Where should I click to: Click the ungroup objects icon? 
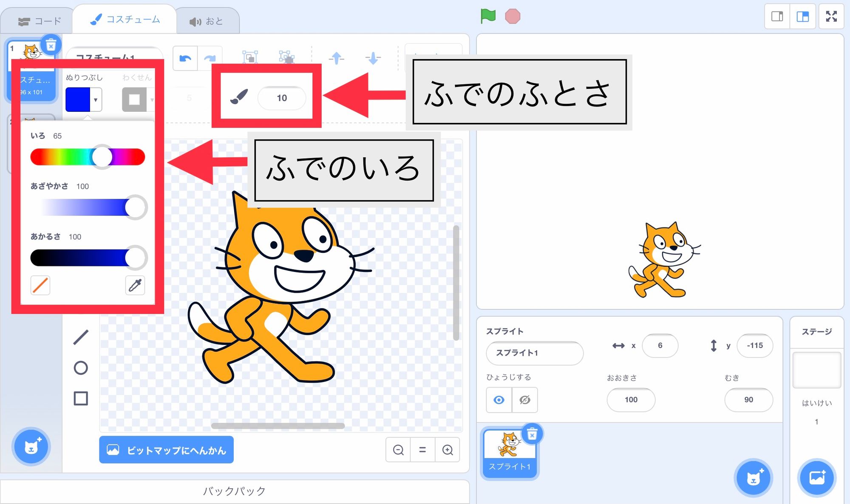(x=286, y=57)
